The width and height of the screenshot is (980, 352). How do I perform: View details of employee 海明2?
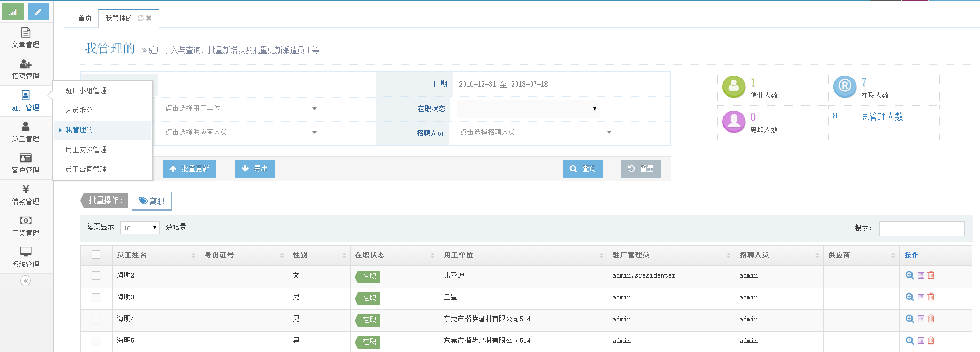coord(910,275)
